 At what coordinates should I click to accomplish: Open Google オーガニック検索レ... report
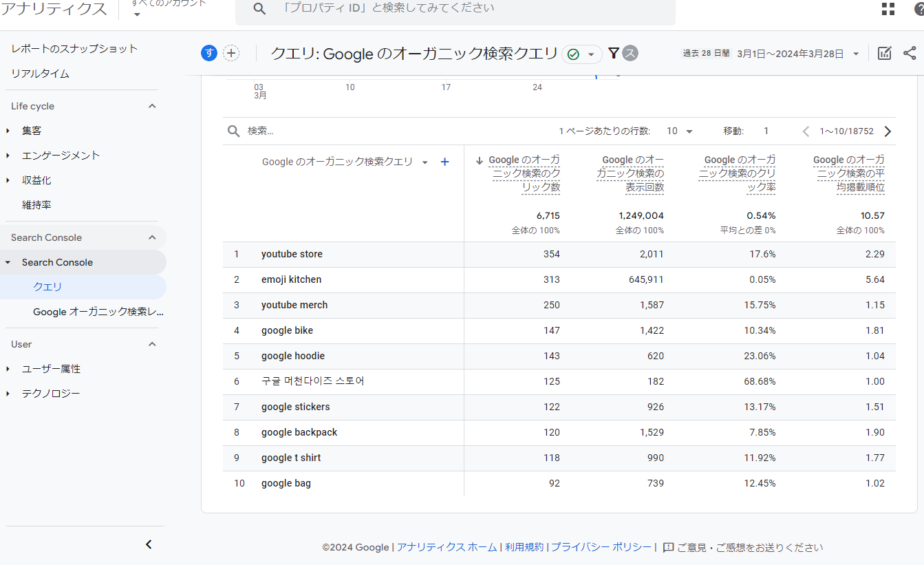(x=98, y=312)
